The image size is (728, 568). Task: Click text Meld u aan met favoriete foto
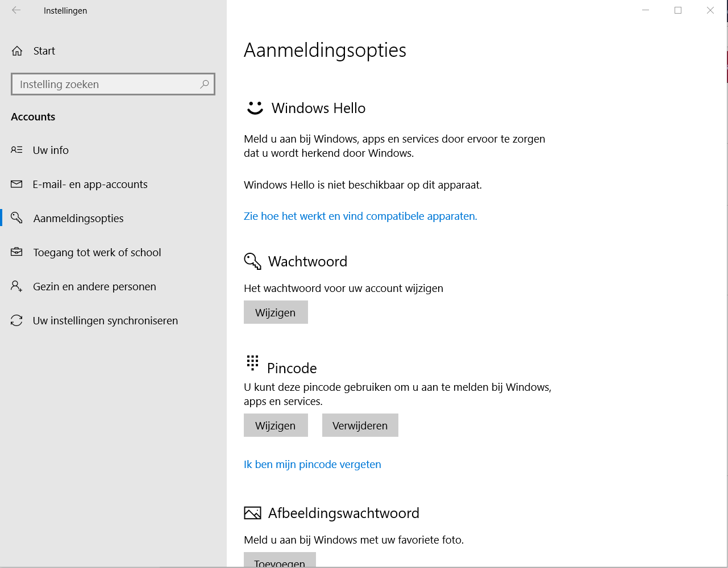coord(353,540)
